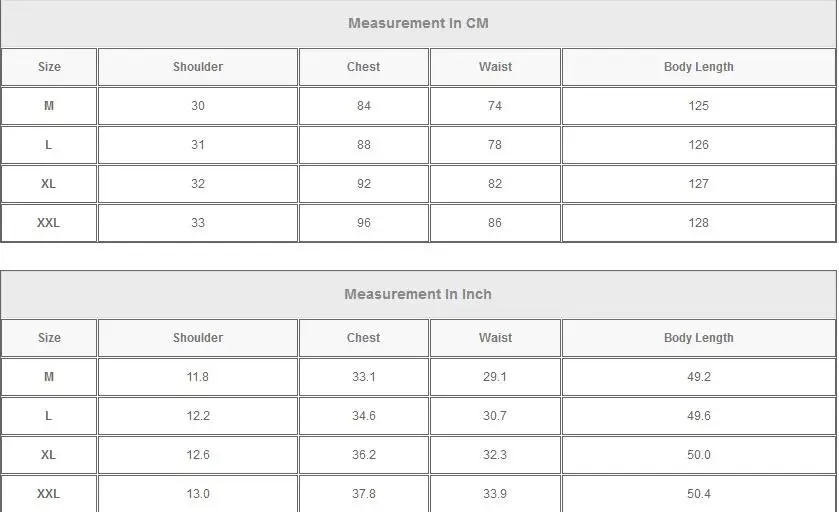
Task: Select the Size header in the CM table
Action: [x=49, y=67]
